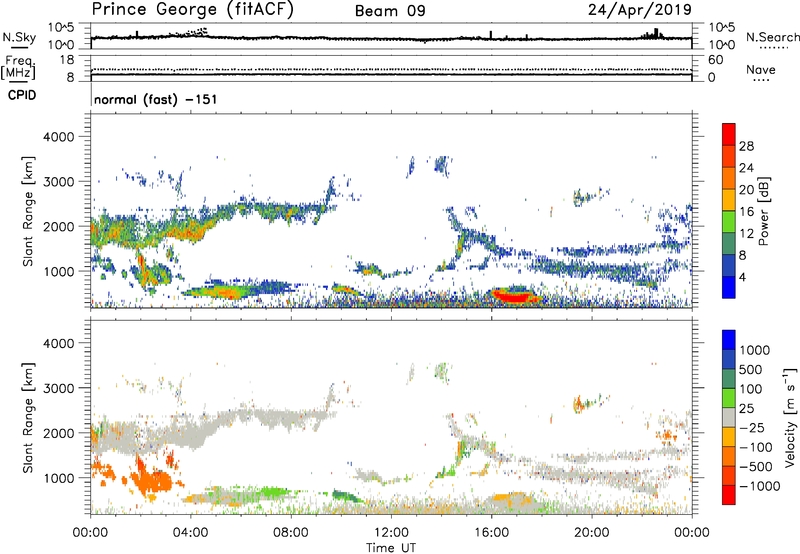The height and width of the screenshot is (554, 800).
Task: Click the '4000' tick label on the power panel range axis
Action: click(x=58, y=137)
